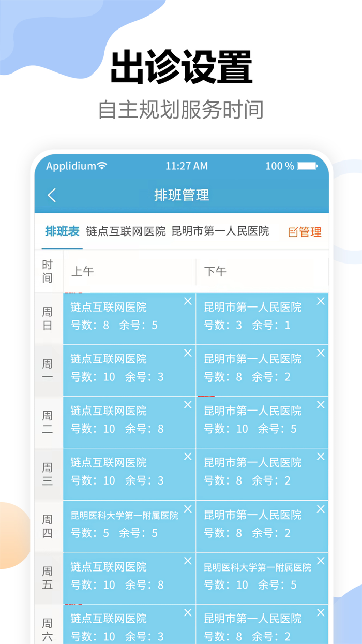The width and height of the screenshot is (362, 644).
Task: Remove Sunday morning 链点互联网医院 schedule with X
Action: click(187, 301)
